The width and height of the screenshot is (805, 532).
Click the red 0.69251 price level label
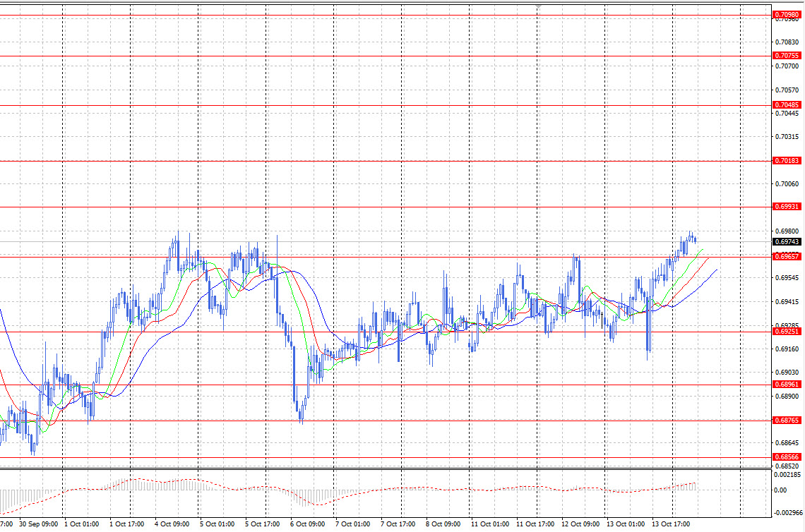point(787,332)
